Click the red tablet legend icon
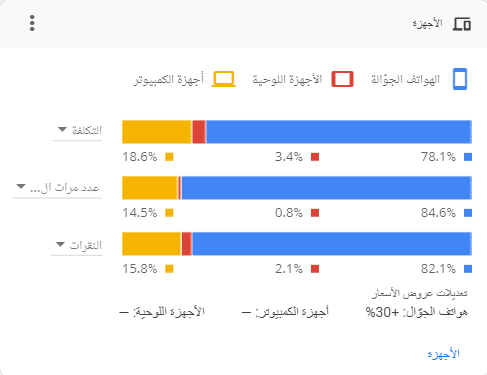 tap(342, 79)
